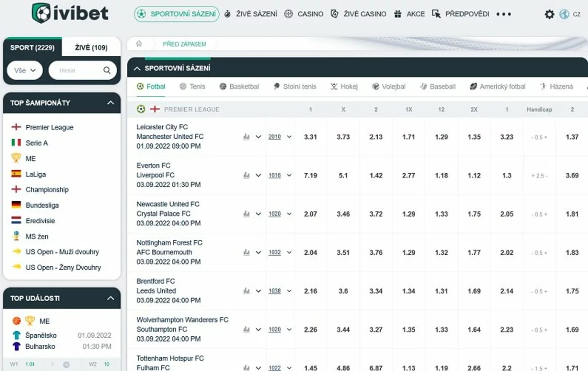The width and height of the screenshot is (588, 371).
Task: Switch to the ŽIVĚ (109) tab
Action: coord(91,47)
